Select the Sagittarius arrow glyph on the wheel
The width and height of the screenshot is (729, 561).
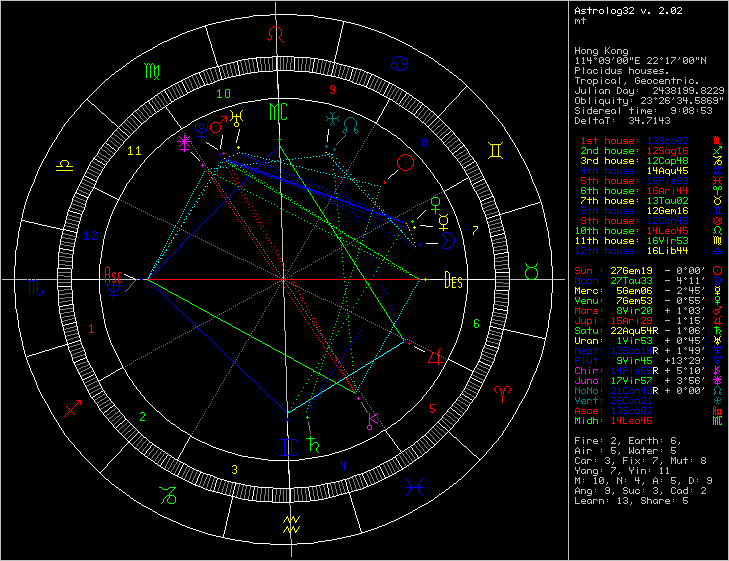point(73,408)
